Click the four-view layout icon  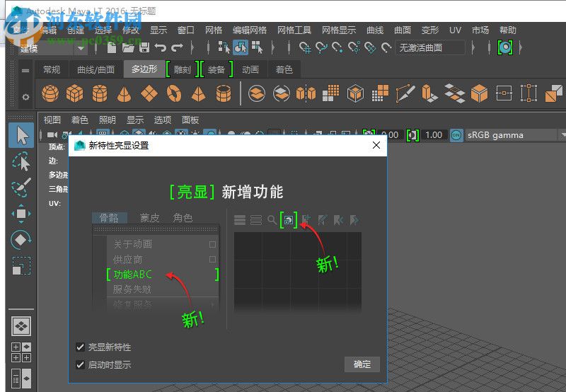[22, 352]
